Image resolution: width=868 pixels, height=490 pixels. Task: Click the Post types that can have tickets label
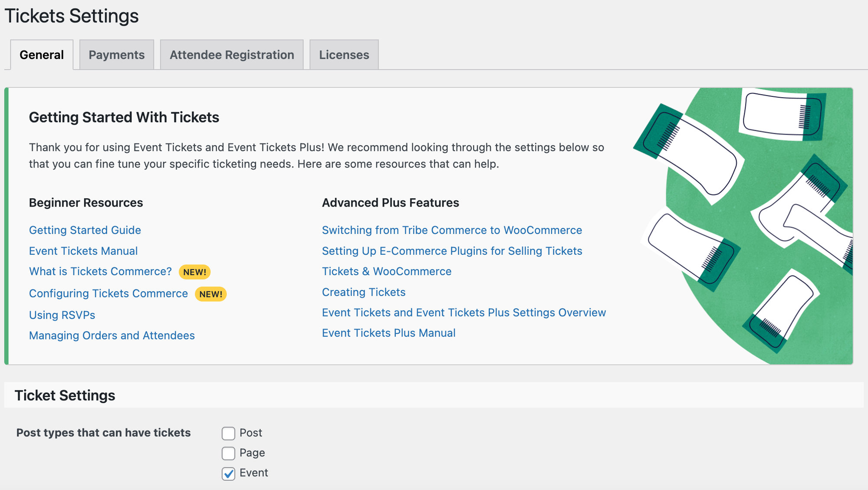[104, 433]
